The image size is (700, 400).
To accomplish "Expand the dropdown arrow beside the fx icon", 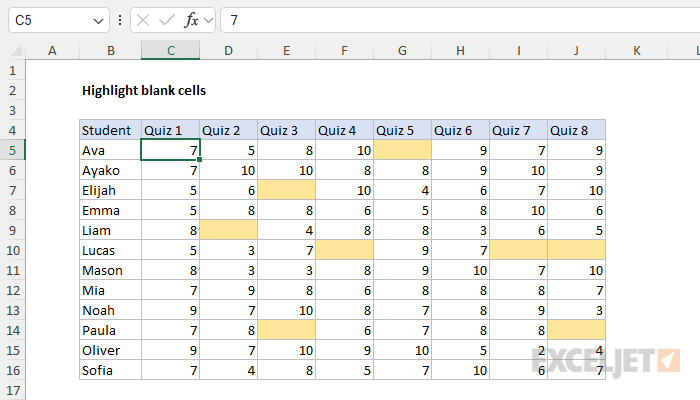I will 208,21.
